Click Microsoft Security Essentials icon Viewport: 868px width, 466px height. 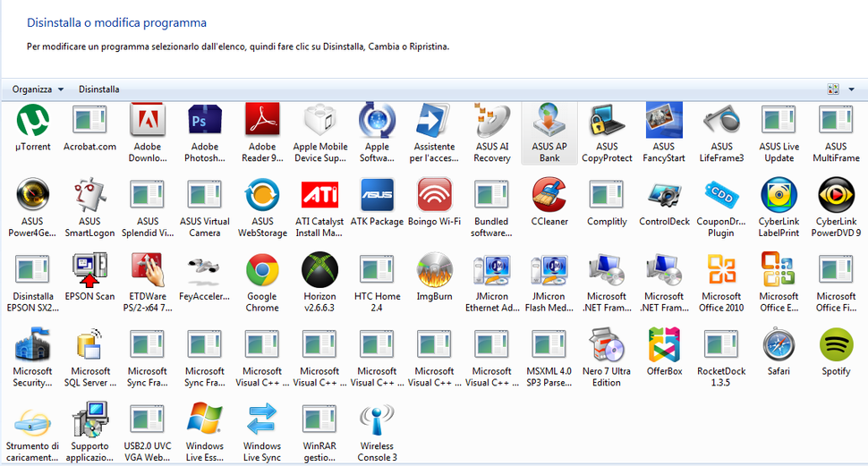32,344
